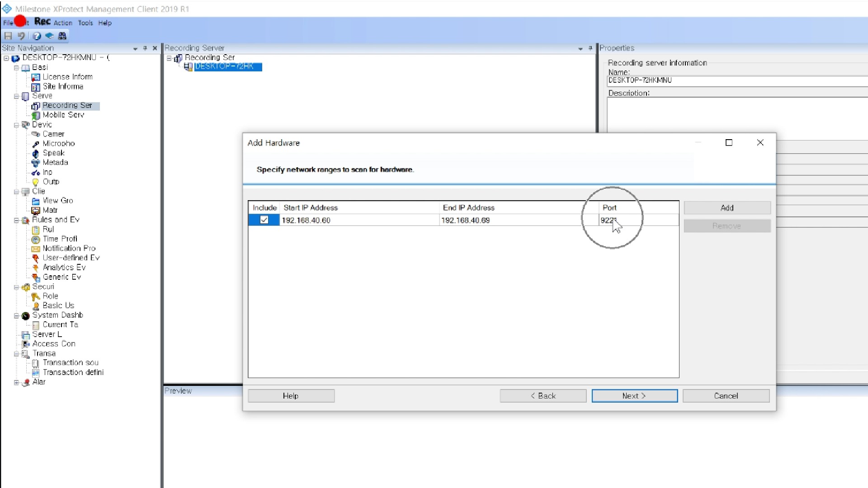Click the Site Information icon in tree
This screenshot has height=488, width=868.
tap(36, 87)
